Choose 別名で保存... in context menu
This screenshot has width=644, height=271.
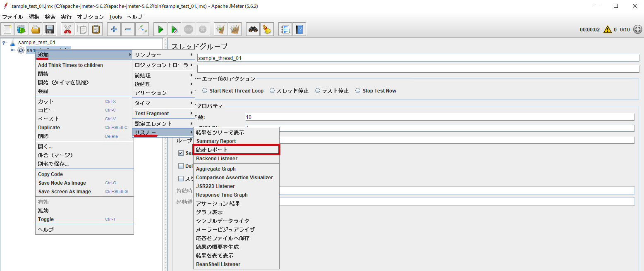pyautogui.click(x=84, y=164)
